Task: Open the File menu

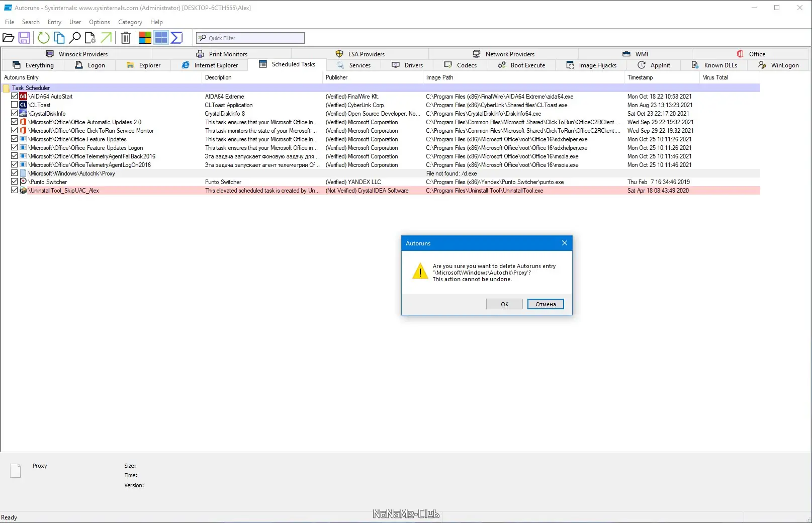Action: 10,22
